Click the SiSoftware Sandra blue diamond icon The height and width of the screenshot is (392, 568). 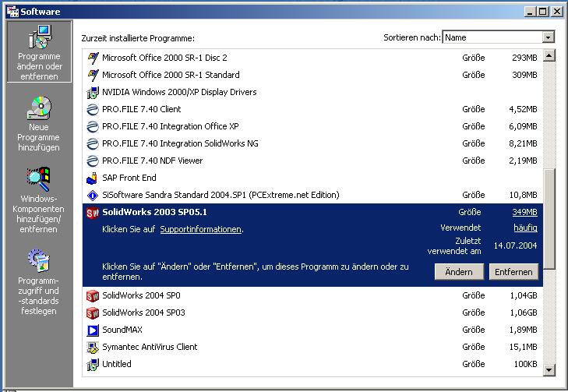coord(93,196)
